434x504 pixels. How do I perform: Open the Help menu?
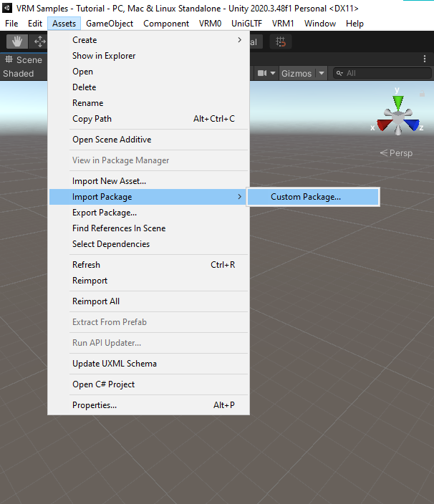coord(355,24)
